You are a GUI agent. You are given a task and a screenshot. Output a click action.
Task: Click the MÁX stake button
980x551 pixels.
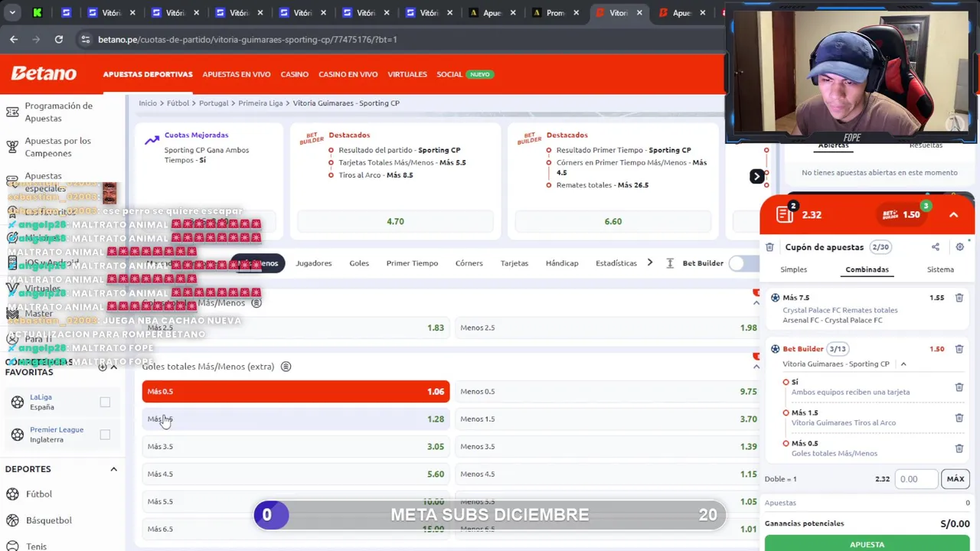[x=955, y=479]
